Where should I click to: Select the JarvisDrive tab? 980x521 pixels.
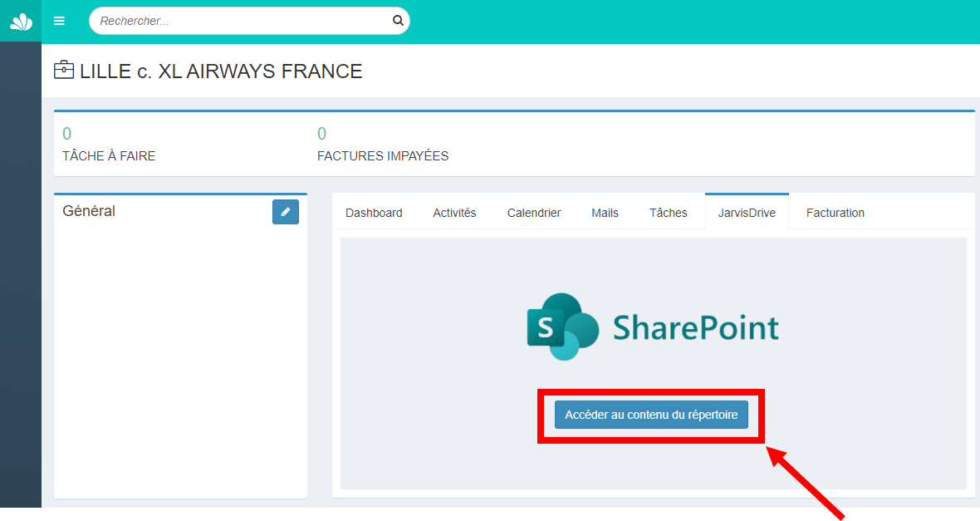(x=747, y=213)
